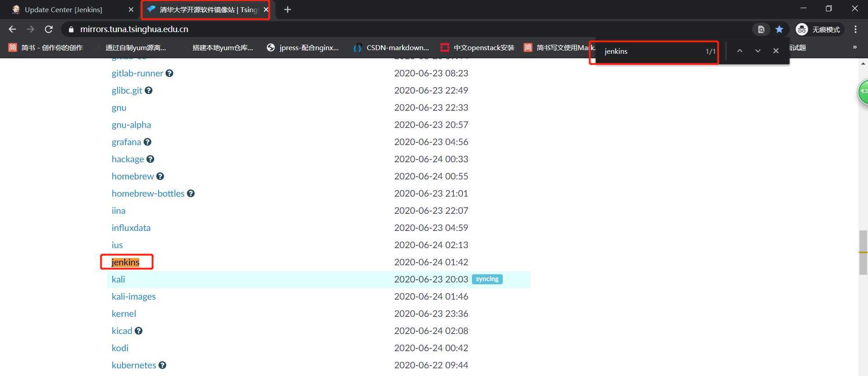Open jpress-配合nginx bookmark
The width and height of the screenshot is (868, 376).
[x=303, y=47]
